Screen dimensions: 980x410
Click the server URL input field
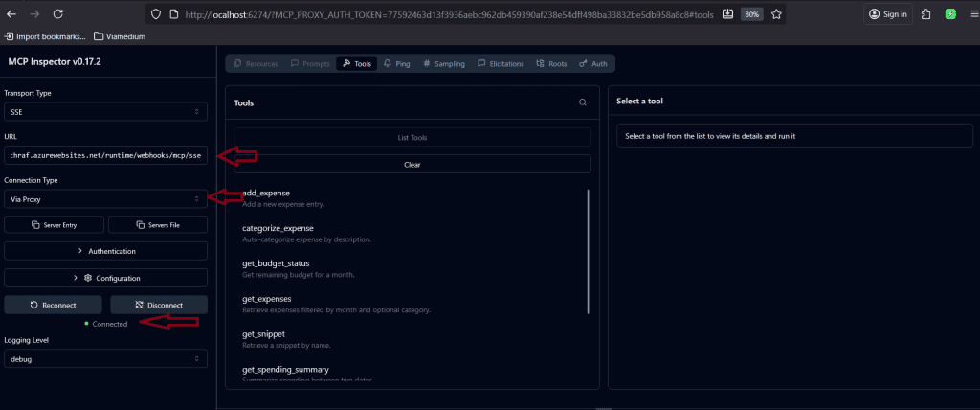click(x=105, y=155)
